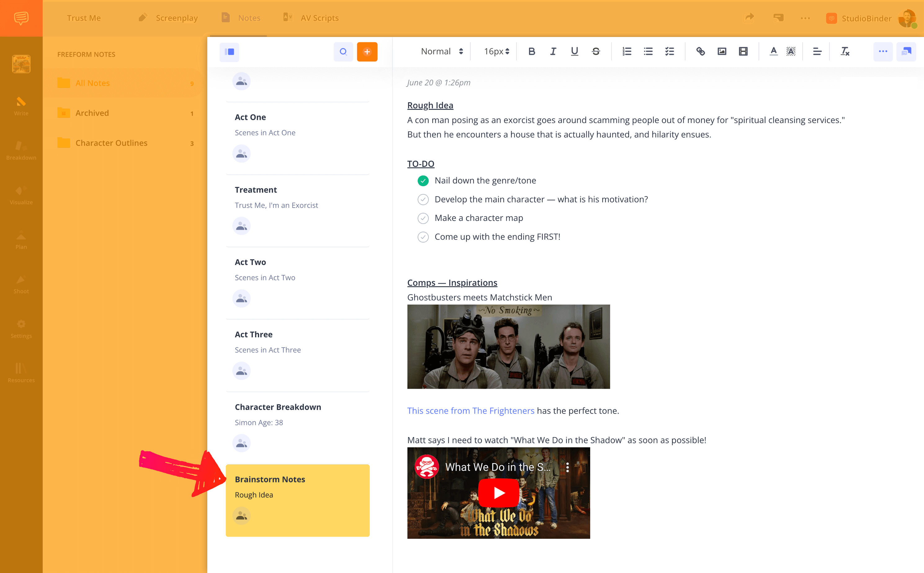The height and width of the screenshot is (573, 924).
Task: Open the user avatar menu
Action: 907,18
